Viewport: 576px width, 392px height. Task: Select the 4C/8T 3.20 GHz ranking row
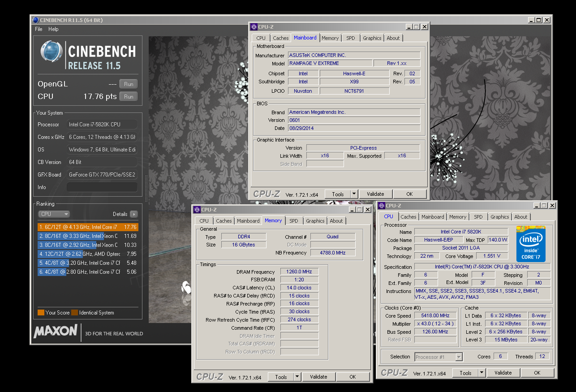[x=88, y=263]
